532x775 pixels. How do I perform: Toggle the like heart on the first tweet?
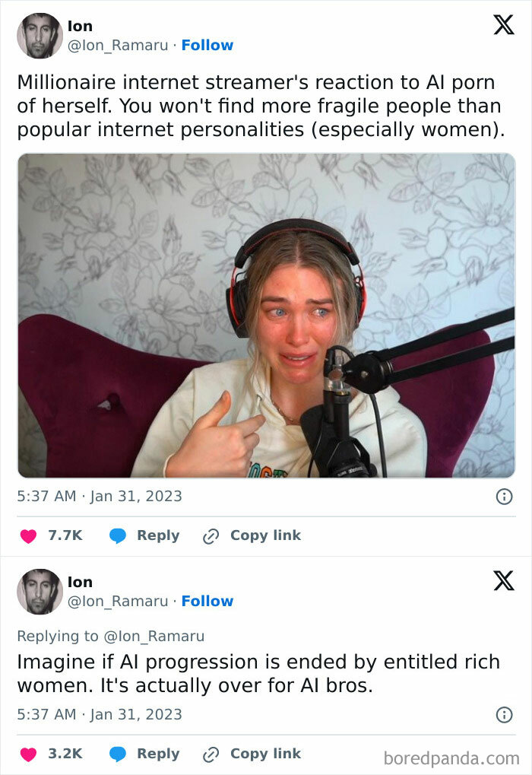(x=29, y=535)
